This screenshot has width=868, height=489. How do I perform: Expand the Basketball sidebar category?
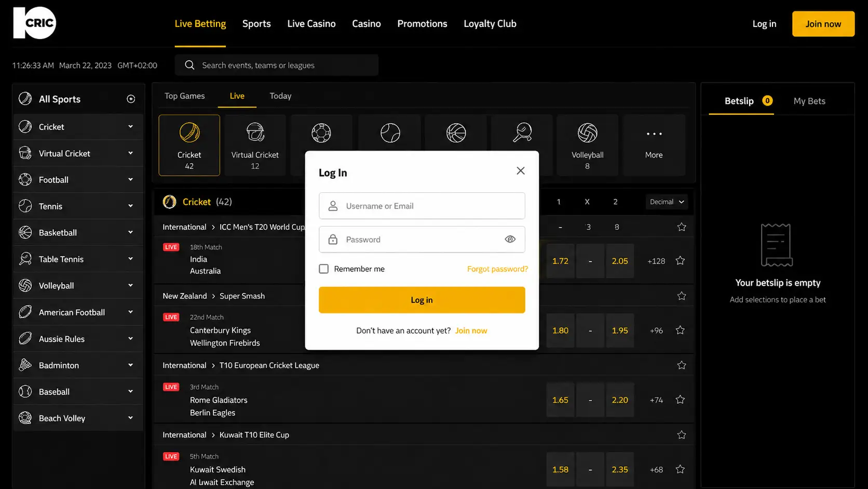130,232
